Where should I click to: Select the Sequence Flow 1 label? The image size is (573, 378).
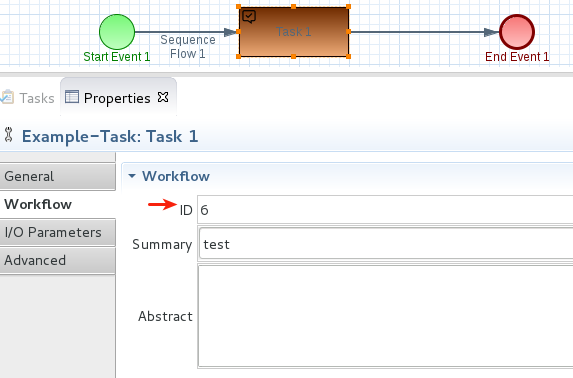(188, 46)
